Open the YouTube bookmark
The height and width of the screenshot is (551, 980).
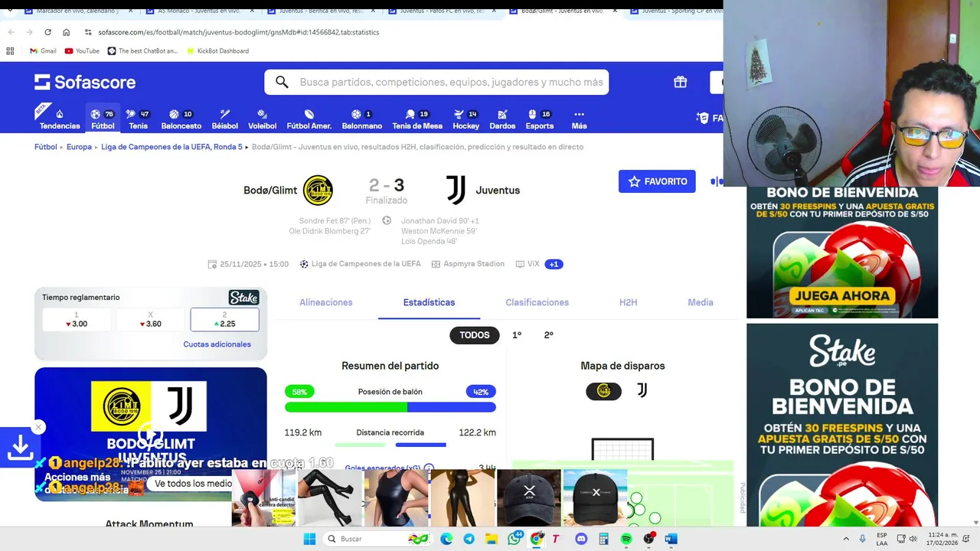[82, 51]
